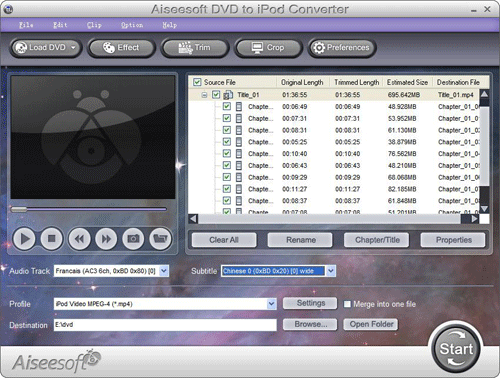Expand the Load DVD dropdown arrow
This screenshot has height=378, width=500.
tap(73, 48)
